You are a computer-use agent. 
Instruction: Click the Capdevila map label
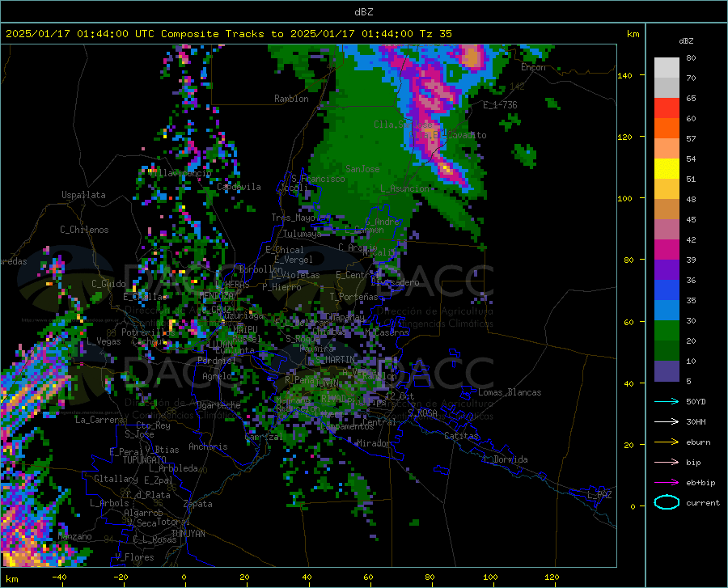[239, 187]
